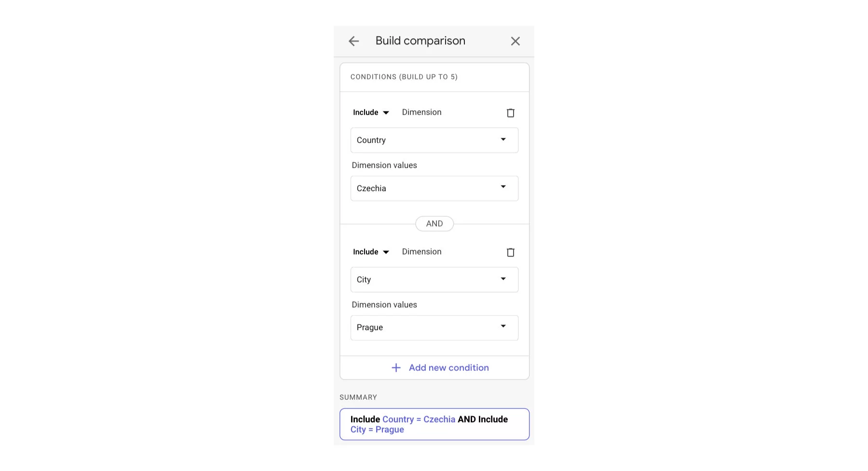The height and width of the screenshot is (471, 868).
Task: Expand the Prague dimension values dropdown
Action: pos(434,328)
